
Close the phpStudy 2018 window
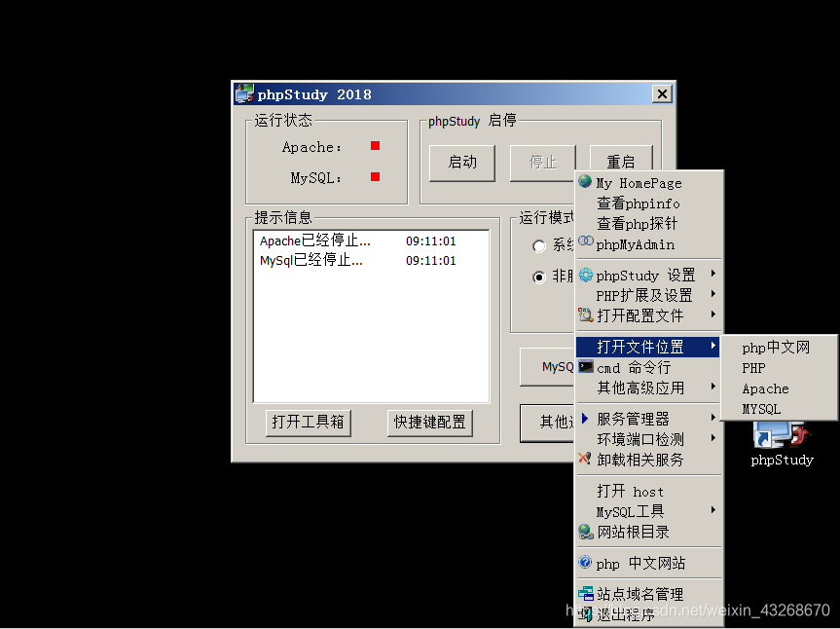click(662, 94)
